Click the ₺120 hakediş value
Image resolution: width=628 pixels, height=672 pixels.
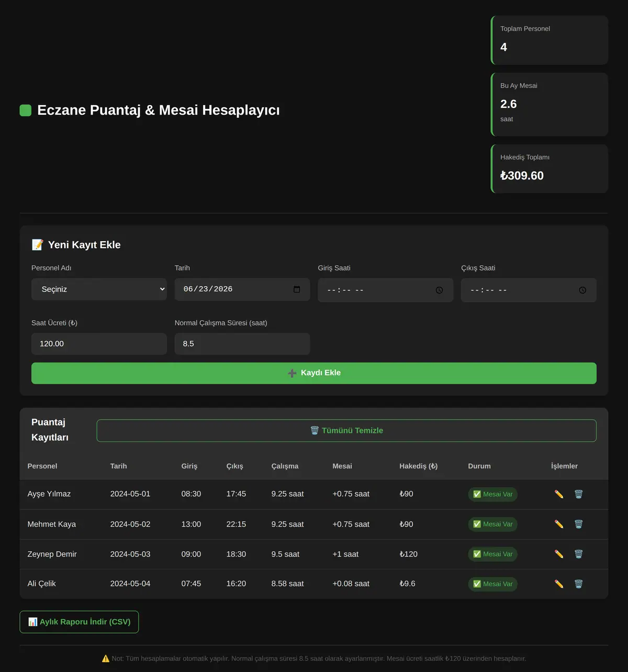[409, 554]
